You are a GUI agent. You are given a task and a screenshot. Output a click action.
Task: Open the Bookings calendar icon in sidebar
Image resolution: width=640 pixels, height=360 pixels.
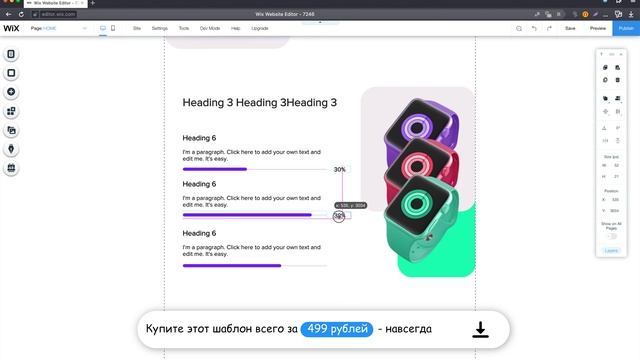[x=11, y=168]
